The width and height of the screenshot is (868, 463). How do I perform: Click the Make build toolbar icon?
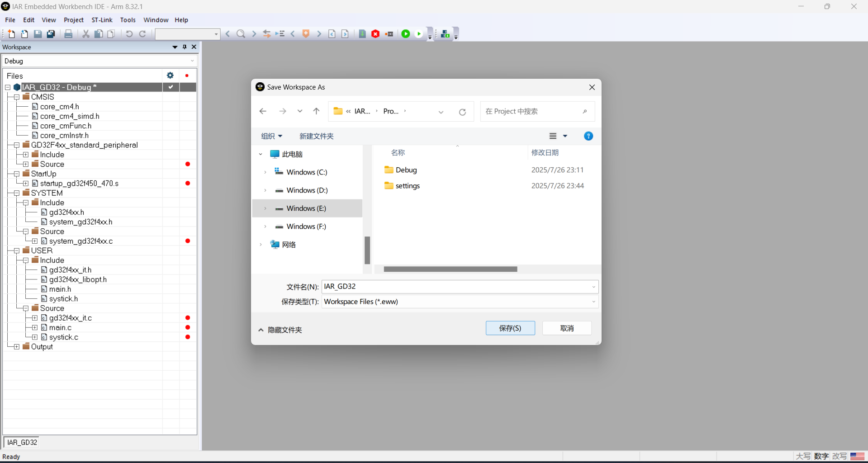446,34
